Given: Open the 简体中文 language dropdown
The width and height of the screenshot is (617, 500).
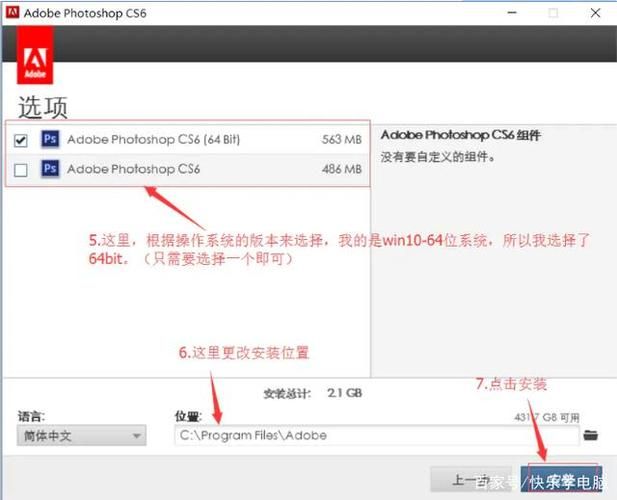Looking at the screenshot, I should (81, 435).
